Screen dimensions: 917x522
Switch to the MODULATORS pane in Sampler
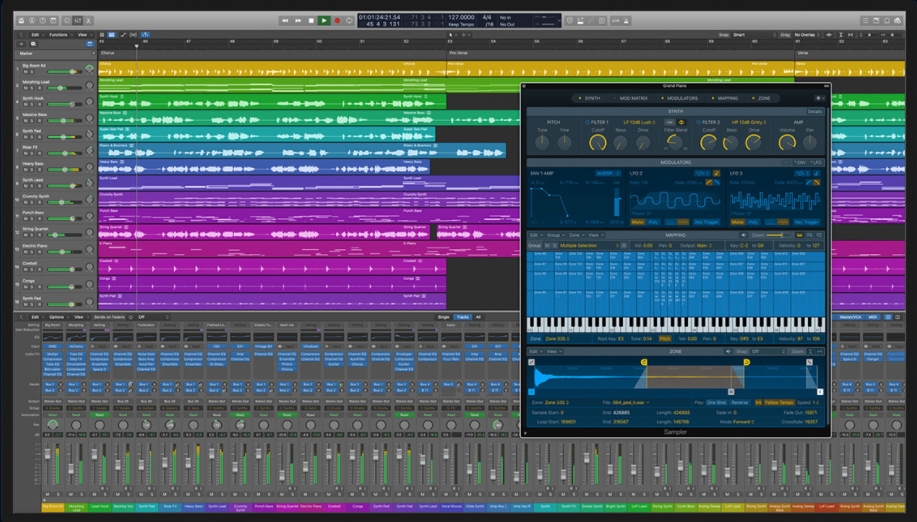pos(680,98)
